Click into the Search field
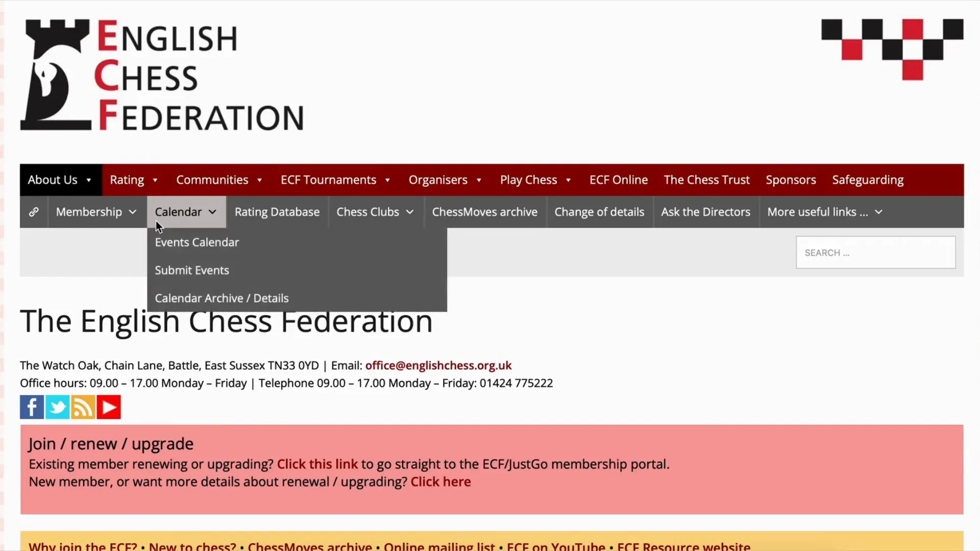Image resolution: width=980 pixels, height=551 pixels. pyautogui.click(x=876, y=253)
